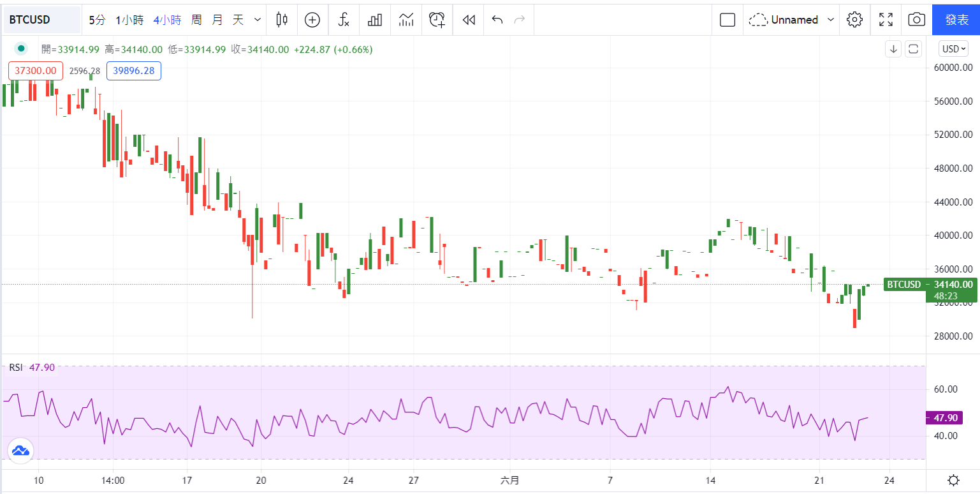Open the bar chart financials icon
Screen dimensions: 980x494
(x=375, y=20)
